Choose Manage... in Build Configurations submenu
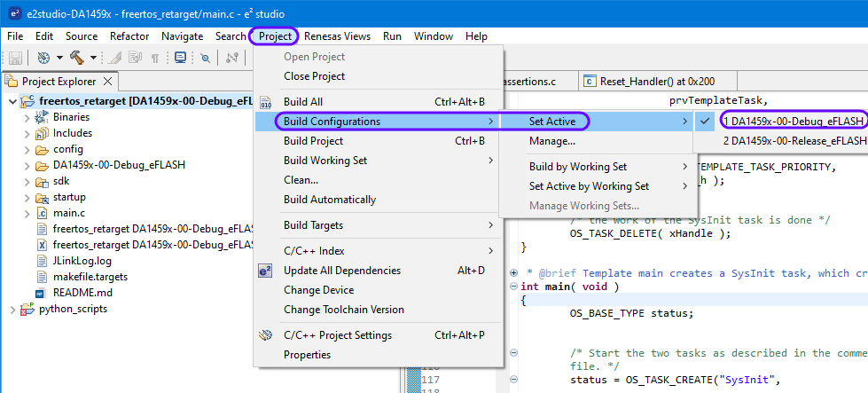The width and height of the screenshot is (868, 393). (x=598, y=141)
